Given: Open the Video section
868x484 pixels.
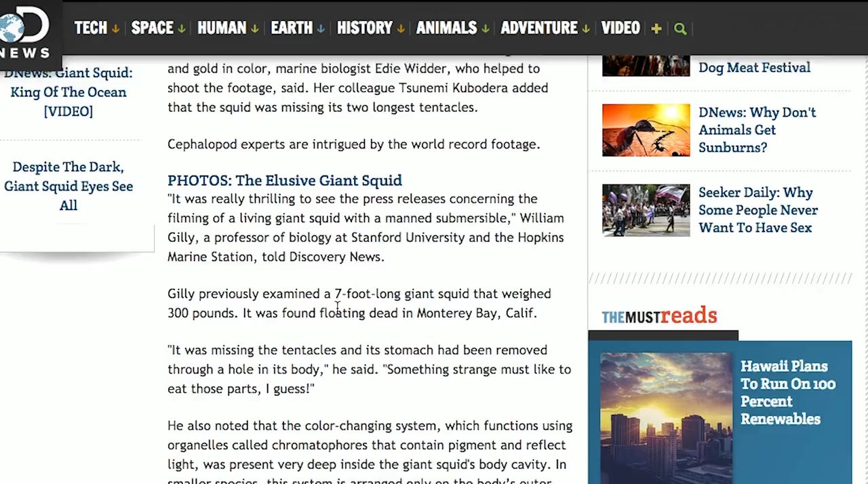Looking at the screenshot, I should tap(620, 28).
